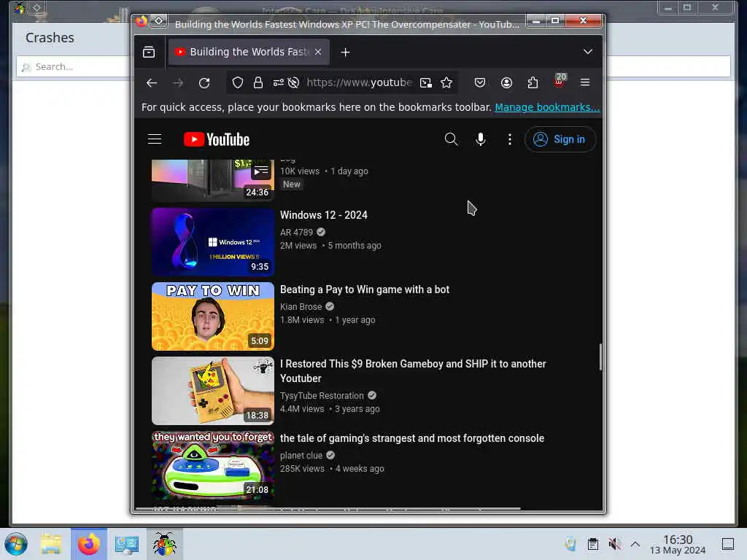
Task: Click the autoplay blocked icon
Action: pyautogui.click(x=293, y=83)
